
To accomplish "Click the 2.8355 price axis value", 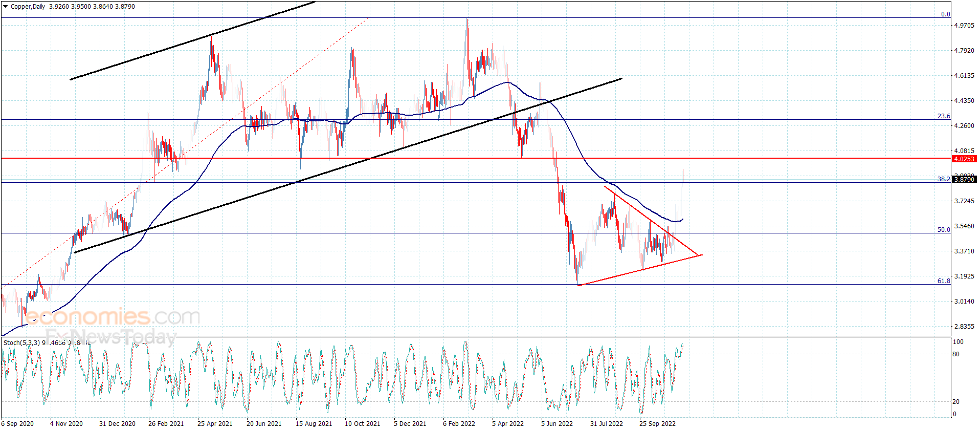I will click(x=964, y=327).
